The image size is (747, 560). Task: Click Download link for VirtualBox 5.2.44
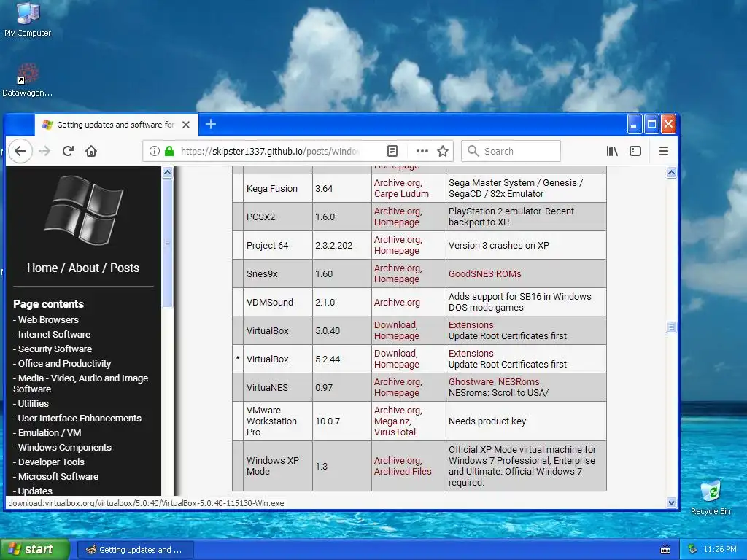(x=395, y=354)
